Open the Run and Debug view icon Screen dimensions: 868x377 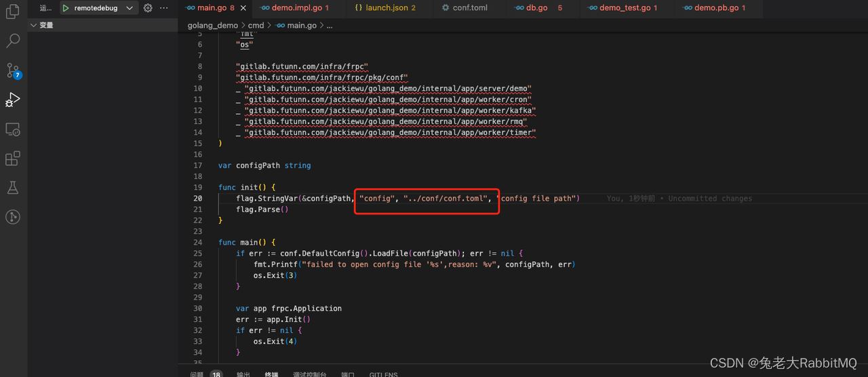(x=13, y=100)
